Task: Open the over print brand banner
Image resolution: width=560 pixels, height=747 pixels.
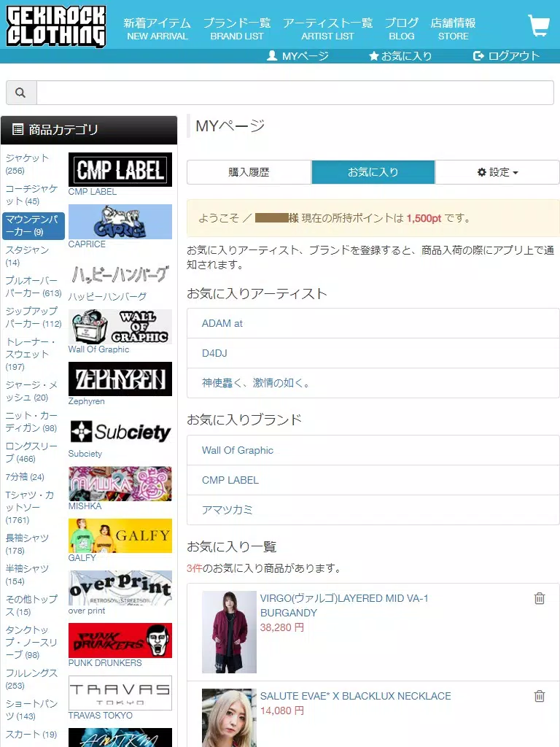Action: click(120, 588)
